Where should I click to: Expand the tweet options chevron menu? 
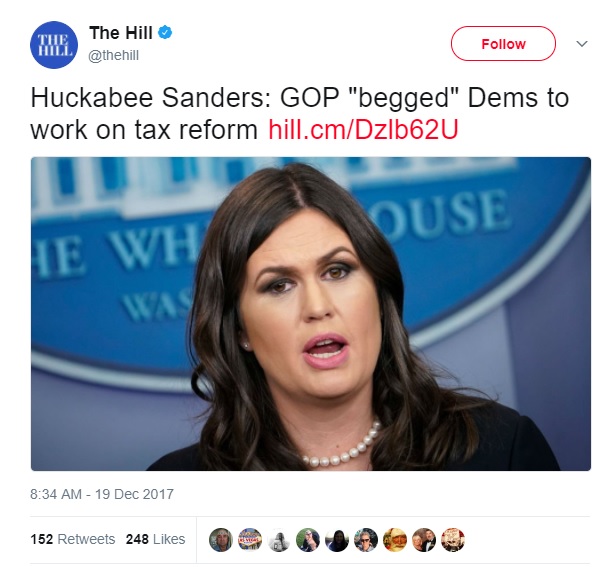pyautogui.click(x=582, y=44)
